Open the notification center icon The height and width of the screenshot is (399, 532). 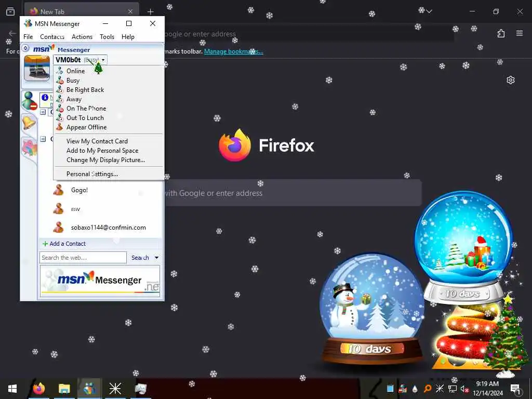515,389
